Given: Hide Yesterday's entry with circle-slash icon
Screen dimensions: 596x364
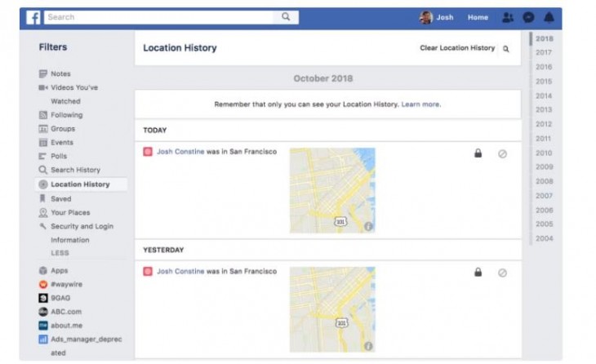Looking at the screenshot, I should 502,273.
